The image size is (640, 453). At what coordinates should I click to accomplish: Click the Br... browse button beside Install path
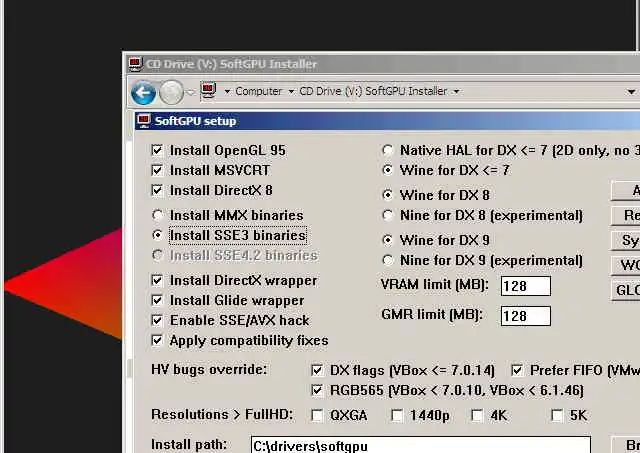(626, 445)
